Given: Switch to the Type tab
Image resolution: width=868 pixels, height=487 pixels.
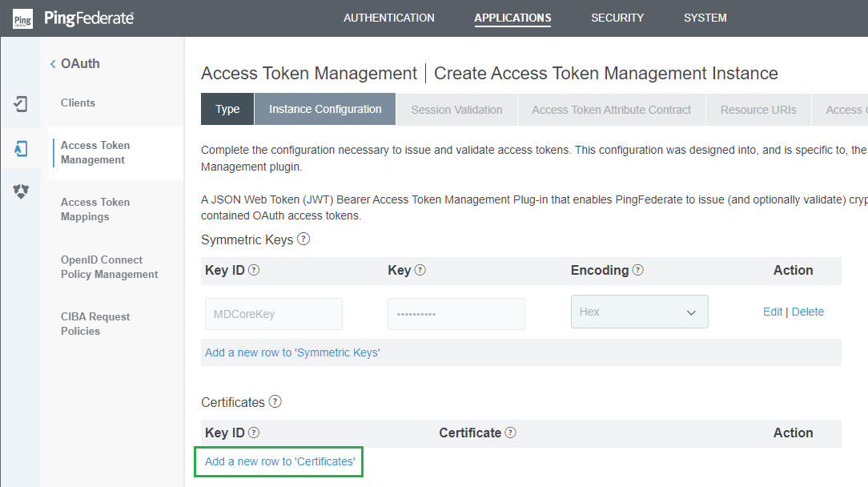Looking at the screenshot, I should click(227, 109).
